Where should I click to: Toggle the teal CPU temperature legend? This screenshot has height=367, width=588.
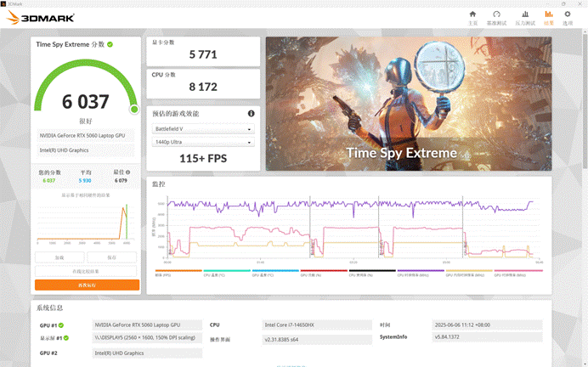[x=227, y=273]
